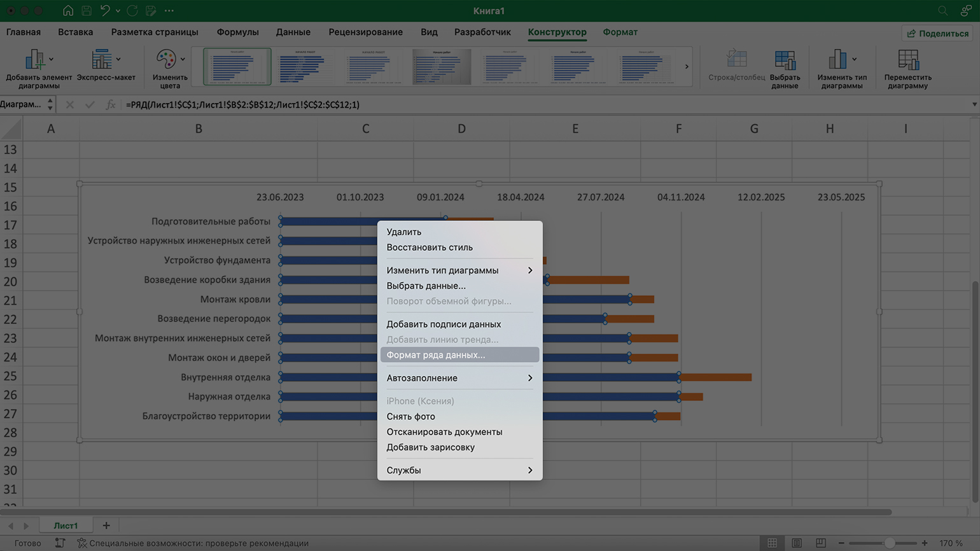The height and width of the screenshot is (551, 980).
Task: Select the last visible chart style thumbnail
Action: click(645, 66)
